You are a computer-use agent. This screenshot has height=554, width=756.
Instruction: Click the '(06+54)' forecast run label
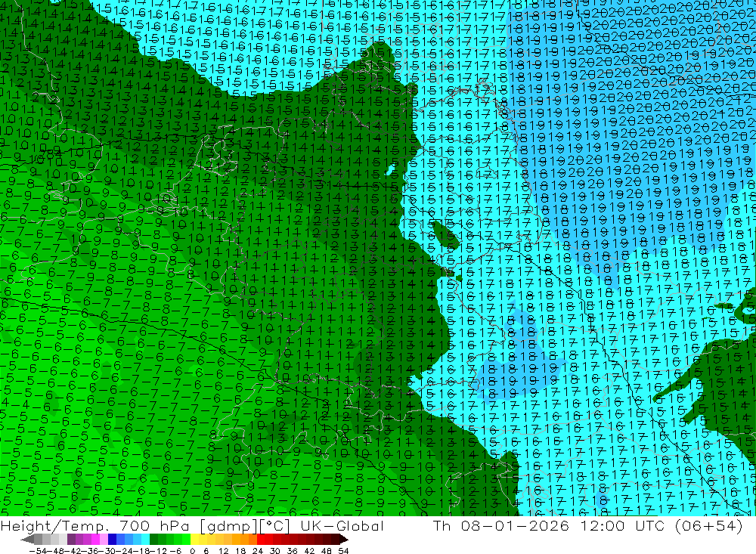pyautogui.click(x=709, y=526)
